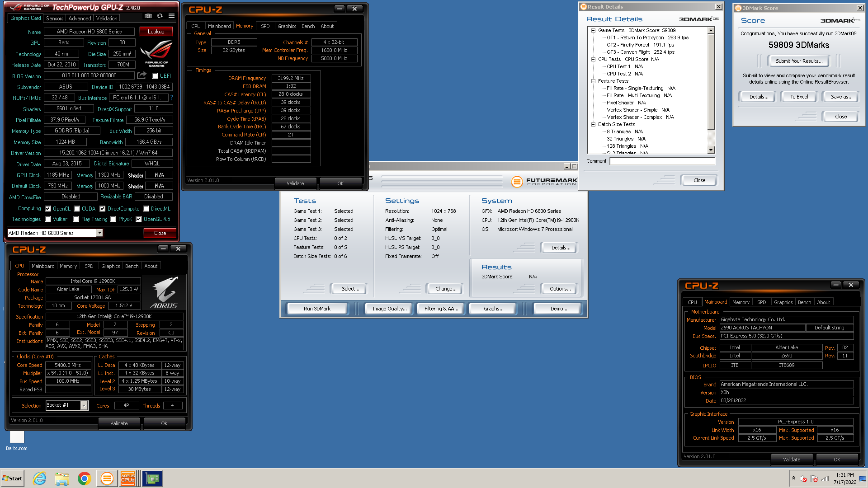Click the BIOS export share icon
The width and height of the screenshot is (868, 488).
142,75
